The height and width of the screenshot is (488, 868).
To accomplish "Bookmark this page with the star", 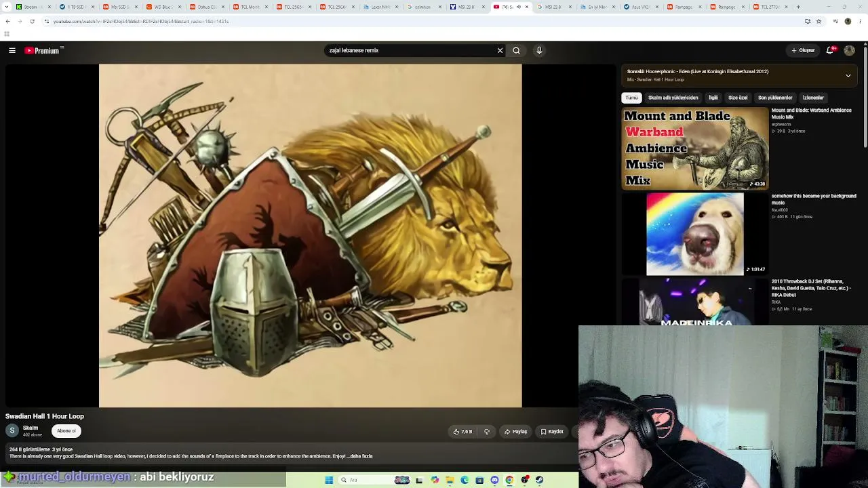I will tap(818, 21).
